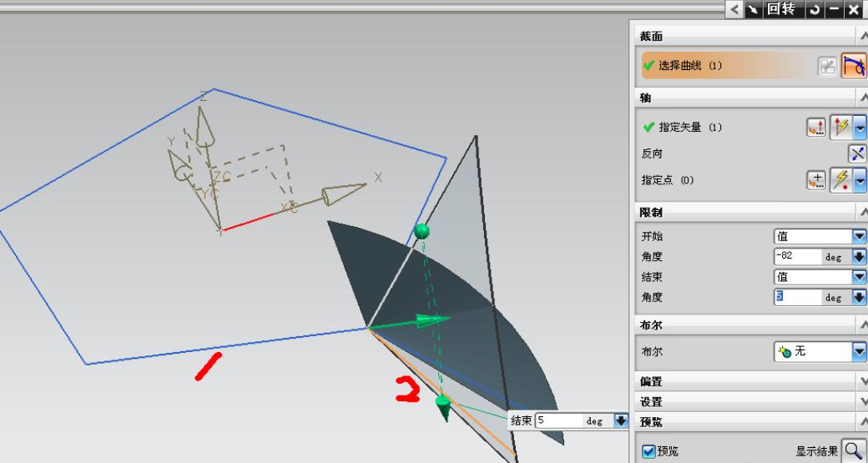
Task: Click the 回转 dialog title
Action: coord(782,9)
